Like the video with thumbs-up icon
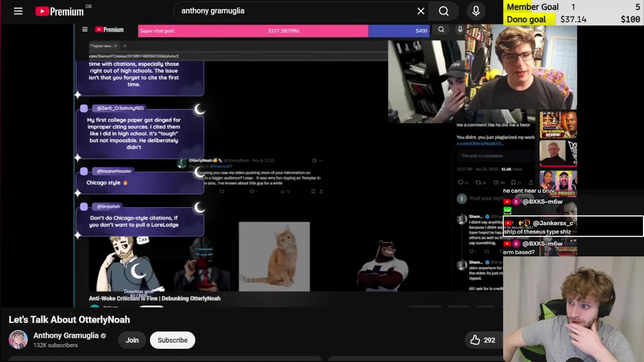This screenshot has height=362, width=644. pyautogui.click(x=475, y=340)
